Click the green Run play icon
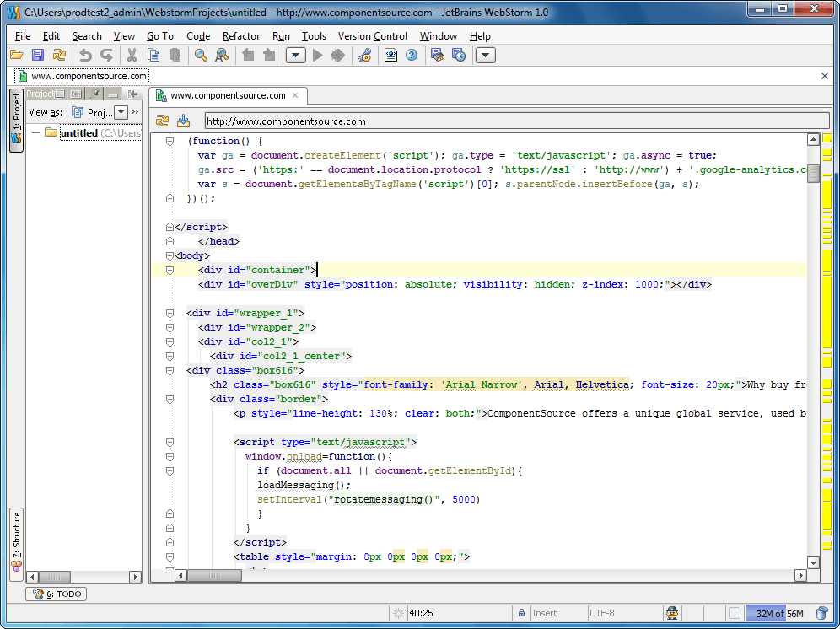This screenshot has width=840, height=629. (x=318, y=55)
